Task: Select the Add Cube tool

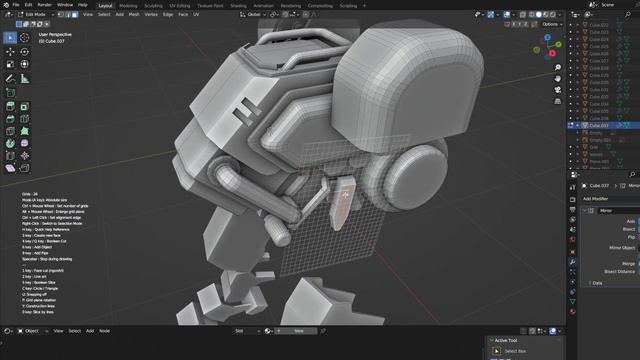Action: click(x=10, y=93)
